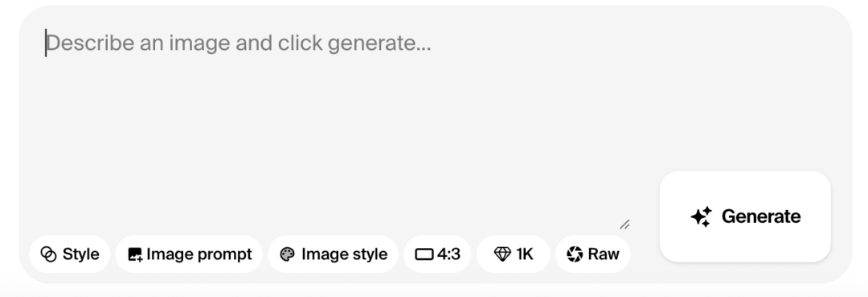Toggle Raw mode on
Image resolution: width=868 pixels, height=297 pixels.
(593, 254)
